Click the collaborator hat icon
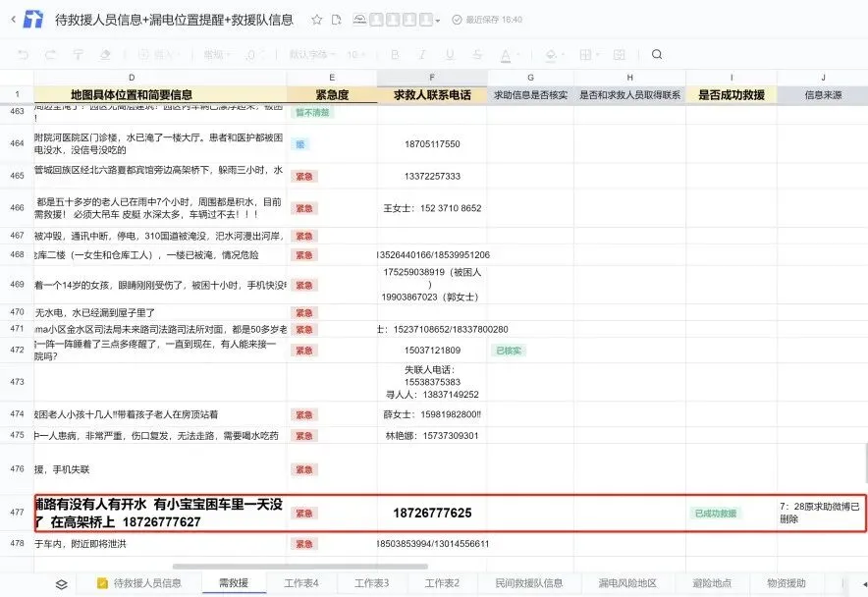Viewport: 868px width, 597px height. 359,20
